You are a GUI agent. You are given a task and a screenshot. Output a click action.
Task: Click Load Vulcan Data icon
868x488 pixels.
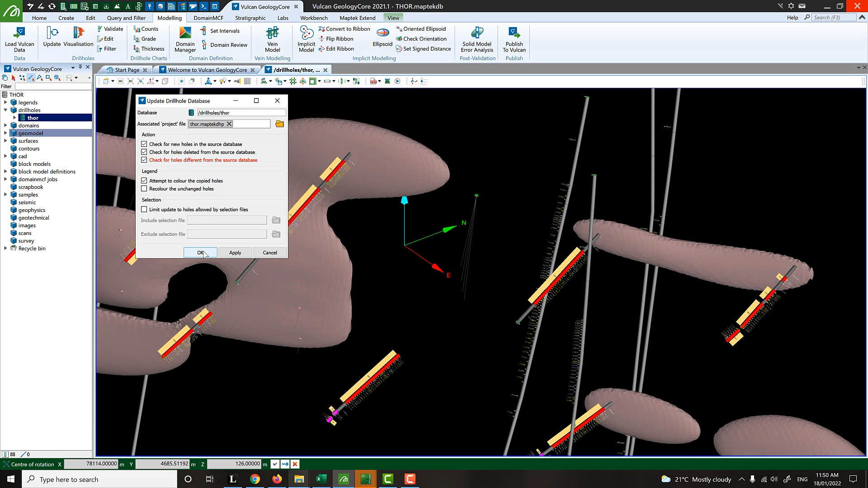pyautogui.click(x=19, y=39)
